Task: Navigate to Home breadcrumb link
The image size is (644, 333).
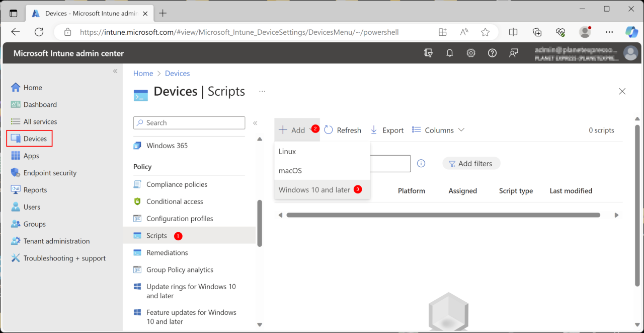Action: click(x=143, y=73)
